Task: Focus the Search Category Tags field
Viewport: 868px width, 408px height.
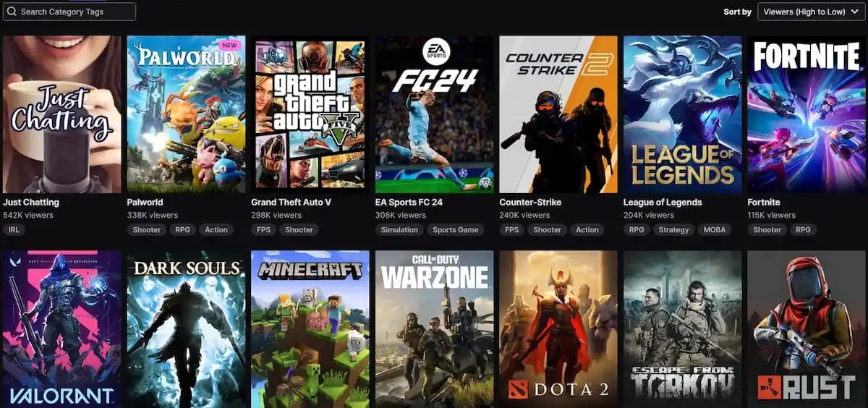Action: (69, 12)
